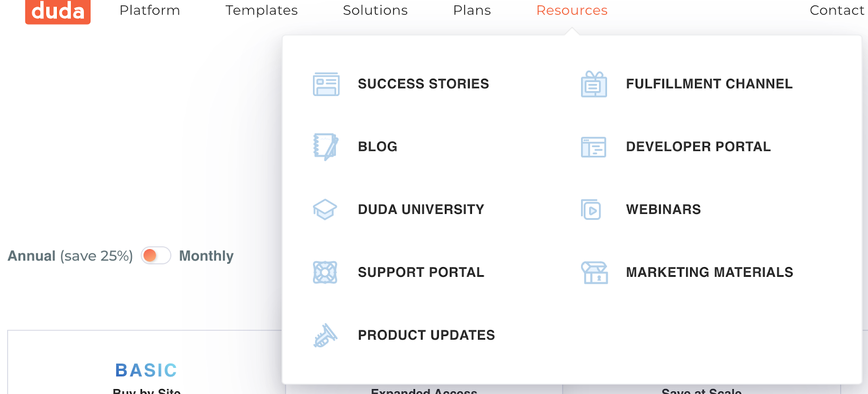Click the Blog notepad icon
The image size is (868, 394).
pos(325,147)
